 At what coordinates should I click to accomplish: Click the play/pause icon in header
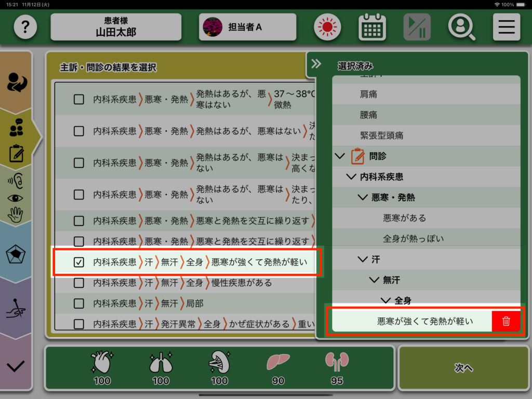417,26
